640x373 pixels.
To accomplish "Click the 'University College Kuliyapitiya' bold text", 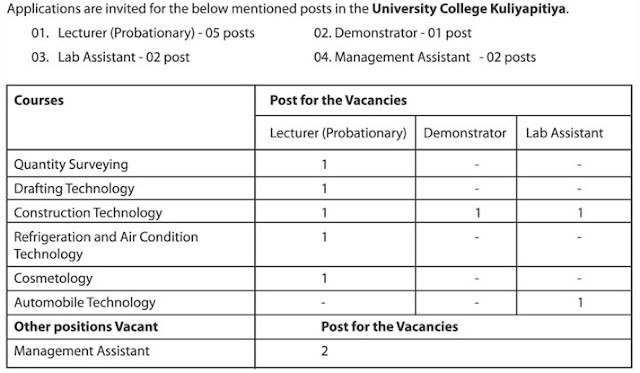I will (x=469, y=9).
